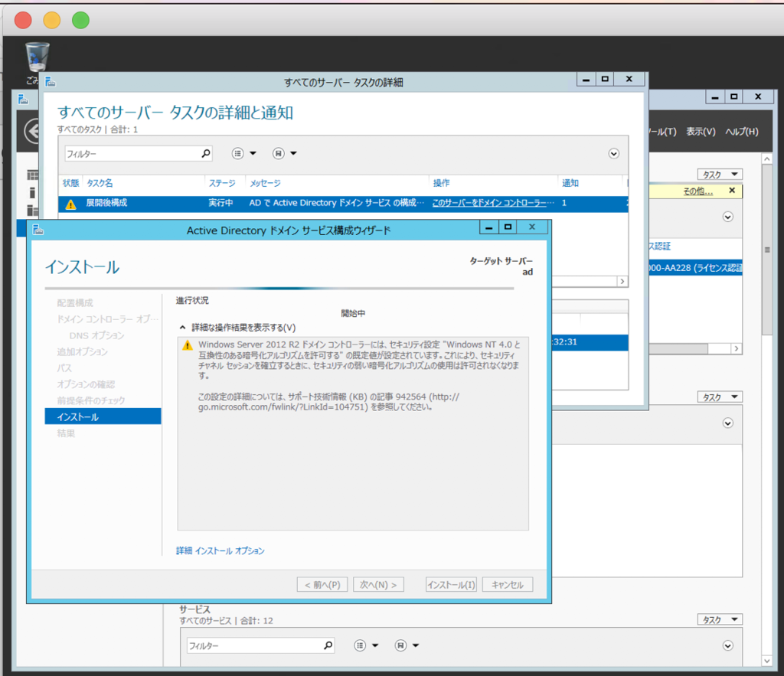Click the ステージ column header

[222, 183]
